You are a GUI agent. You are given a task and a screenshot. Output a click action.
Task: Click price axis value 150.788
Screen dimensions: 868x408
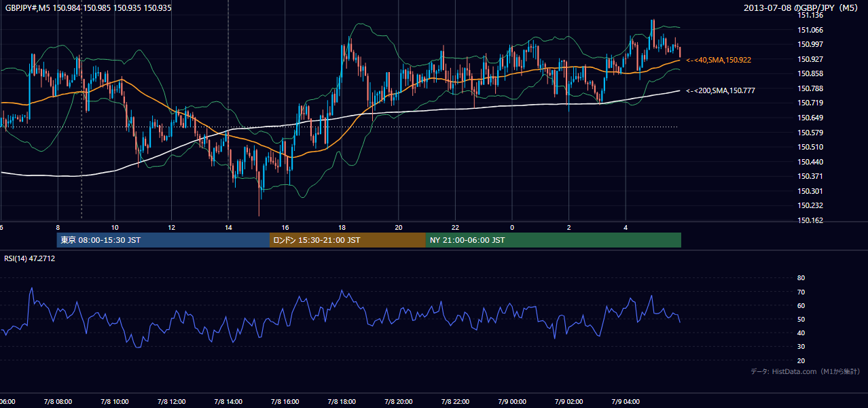coord(810,88)
